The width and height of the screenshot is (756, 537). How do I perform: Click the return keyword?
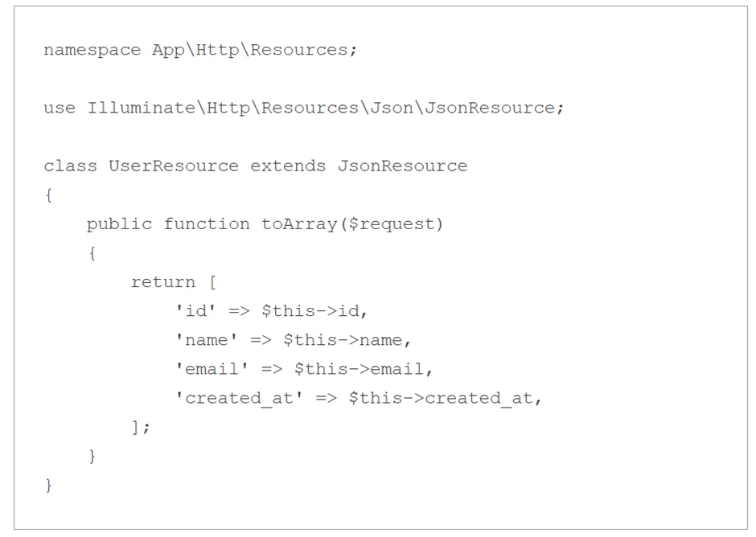click(163, 282)
